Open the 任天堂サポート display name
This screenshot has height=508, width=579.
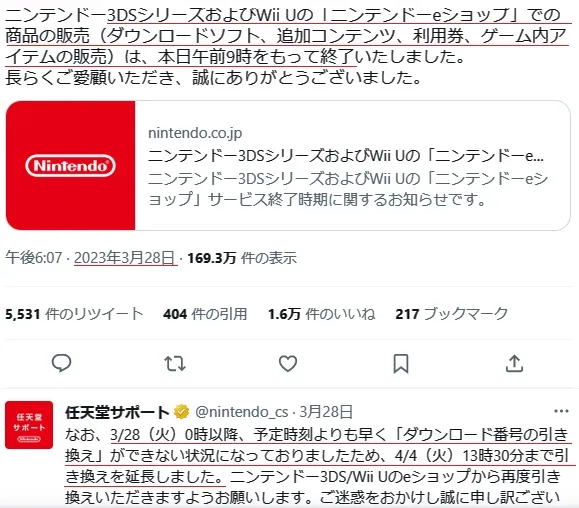(x=117, y=412)
